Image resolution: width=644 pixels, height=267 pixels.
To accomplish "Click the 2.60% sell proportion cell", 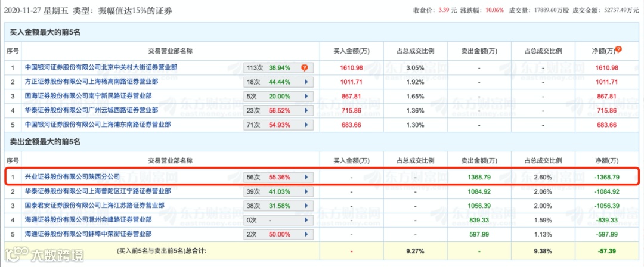I will point(543,178).
